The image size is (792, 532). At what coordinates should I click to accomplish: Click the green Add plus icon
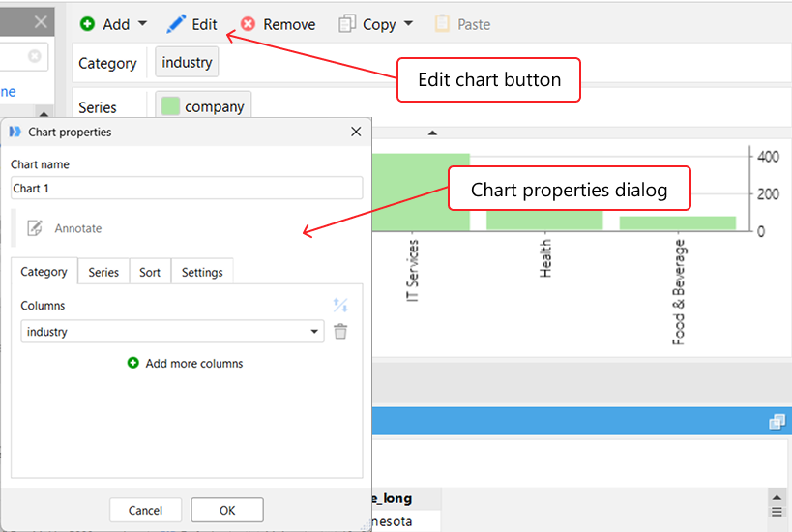87,24
